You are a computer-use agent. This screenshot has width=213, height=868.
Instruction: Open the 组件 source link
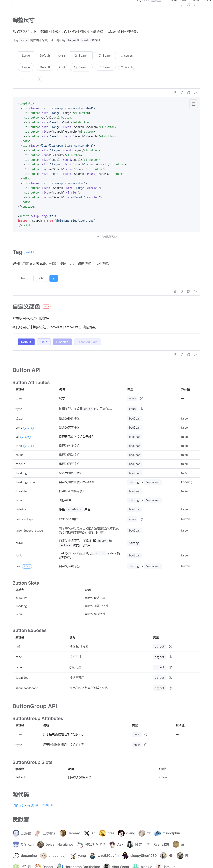(18, 806)
